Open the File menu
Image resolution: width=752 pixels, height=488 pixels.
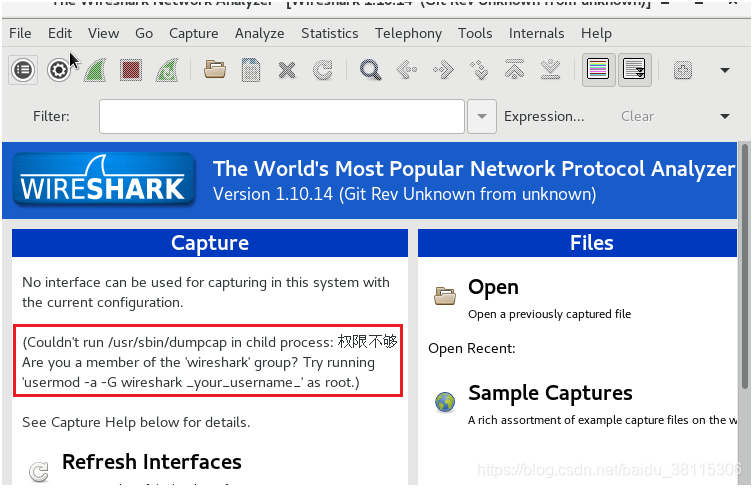pos(20,34)
